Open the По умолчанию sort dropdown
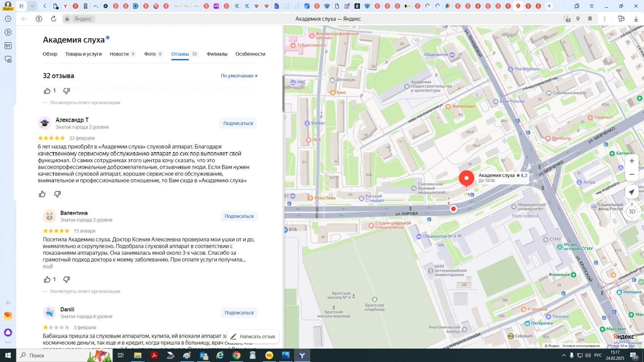The image size is (644, 362). tap(239, 76)
